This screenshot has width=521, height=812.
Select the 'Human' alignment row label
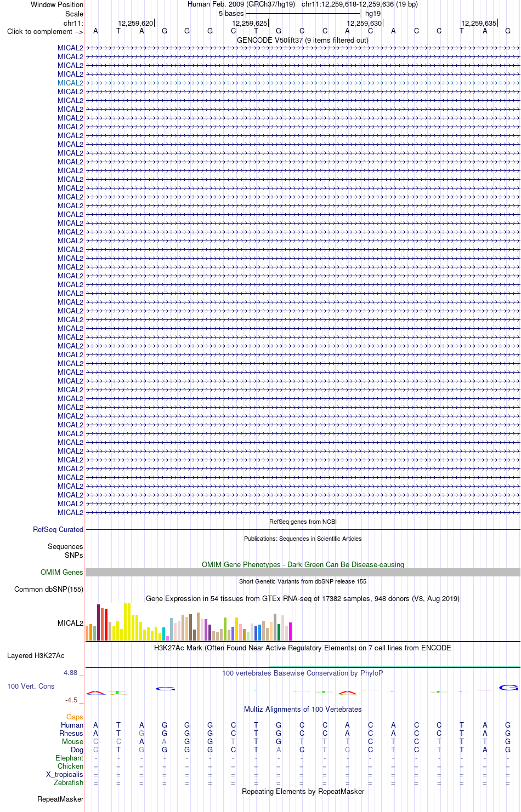(72, 725)
